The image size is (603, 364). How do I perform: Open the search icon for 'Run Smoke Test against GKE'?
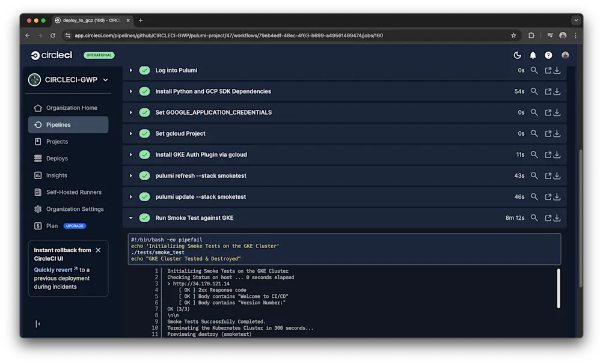(534, 217)
